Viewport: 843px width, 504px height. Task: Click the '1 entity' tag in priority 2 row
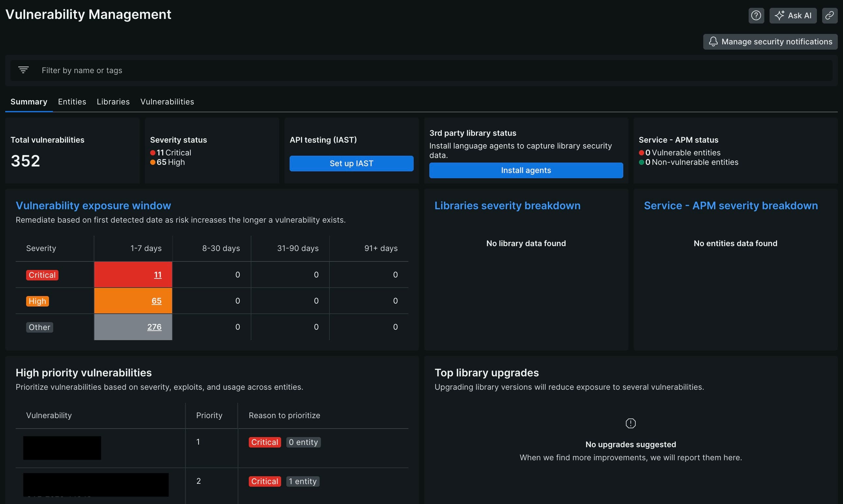pyautogui.click(x=303, y=481)
